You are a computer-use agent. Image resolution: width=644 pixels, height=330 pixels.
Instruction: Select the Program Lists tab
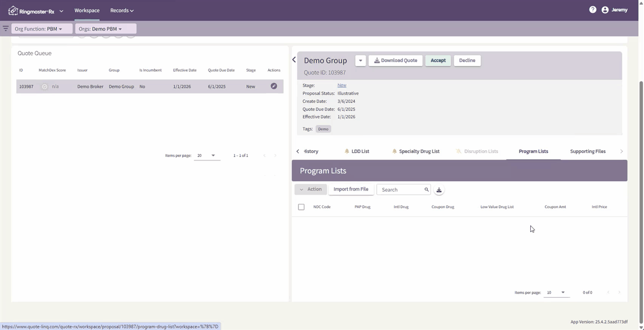533,151
